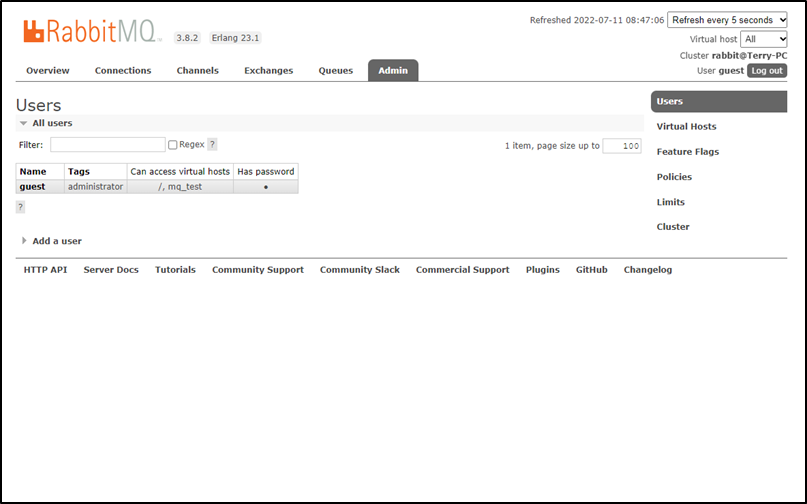This screenshot has width=807, height=504.
Task: Open the Regex help question mark
Action: [x=212, y=145]
